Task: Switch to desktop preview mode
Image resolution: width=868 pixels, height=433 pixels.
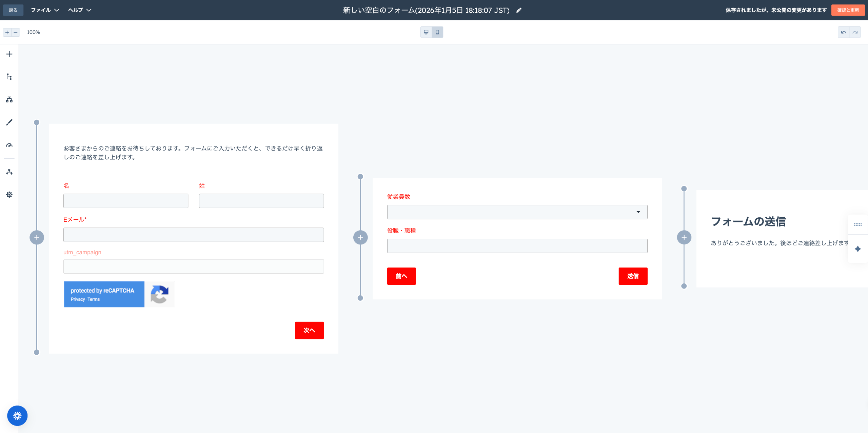Action: 426,32
